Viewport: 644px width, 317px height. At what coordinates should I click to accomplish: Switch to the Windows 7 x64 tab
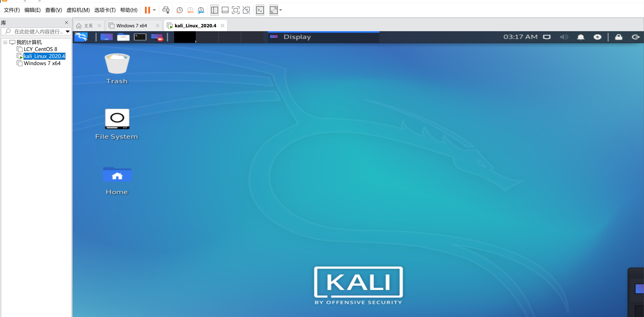point(131,26)
